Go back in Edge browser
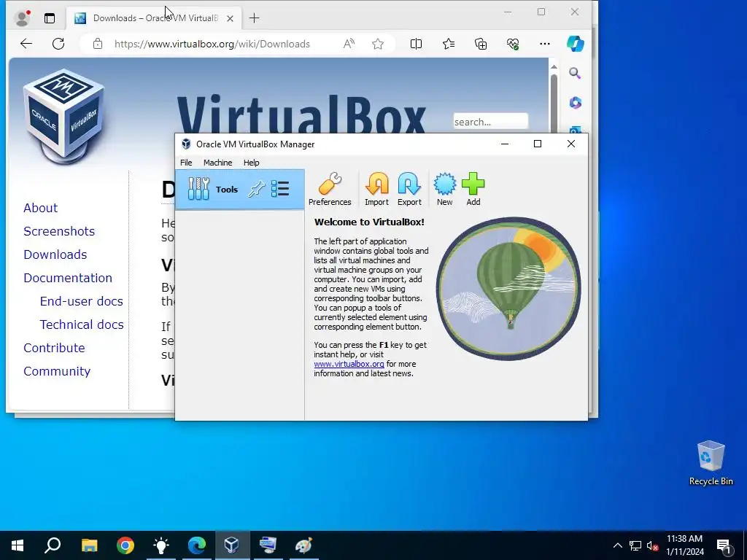This screenshot has width=747, height=560. (26, 44)
